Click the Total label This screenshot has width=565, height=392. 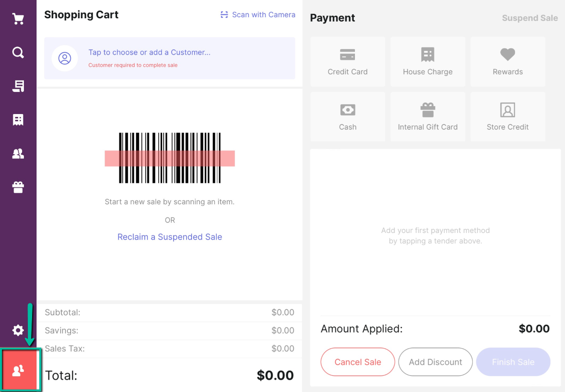[61, 375]
